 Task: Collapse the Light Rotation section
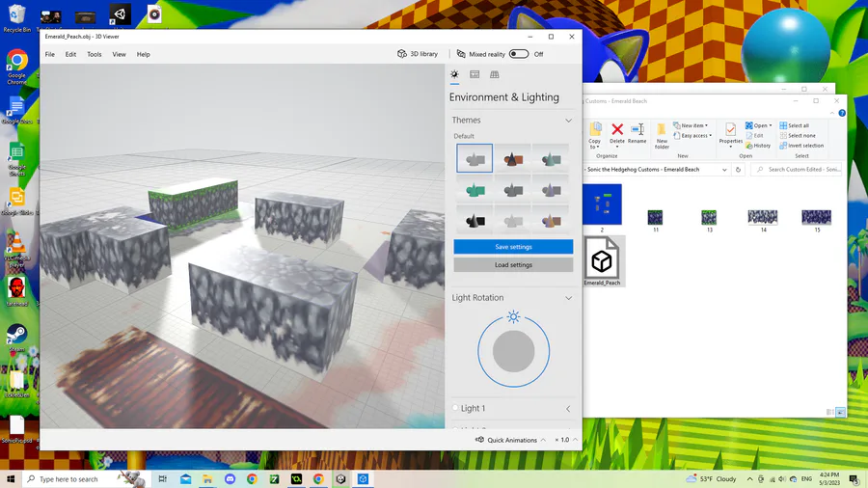point(568,298)
